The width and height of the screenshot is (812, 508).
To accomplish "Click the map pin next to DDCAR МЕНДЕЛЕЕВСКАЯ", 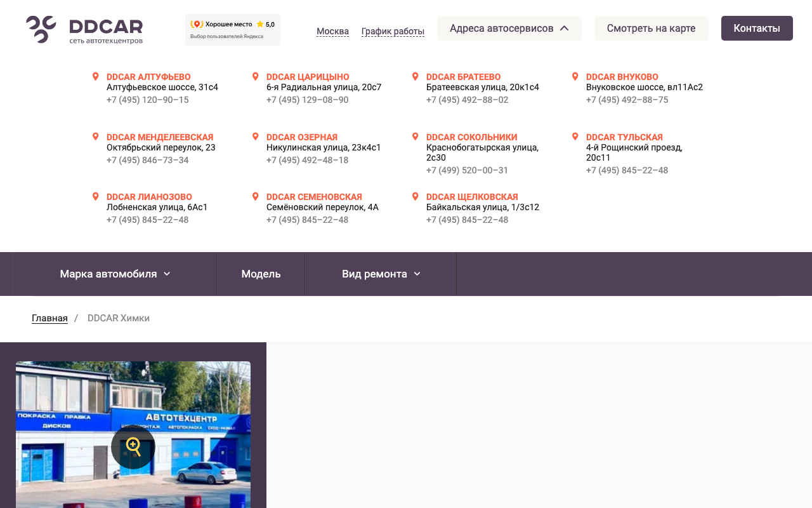I will [x=96, y=137].
